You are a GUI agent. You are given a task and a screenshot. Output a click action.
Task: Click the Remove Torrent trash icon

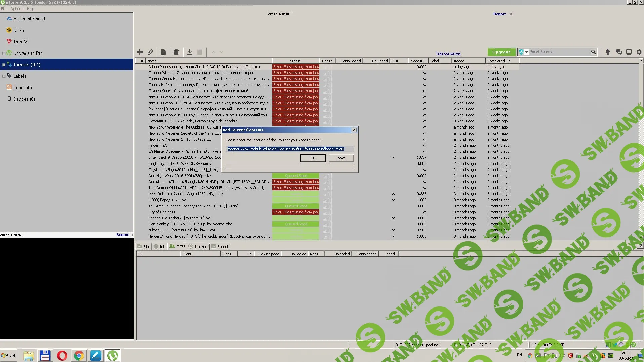click(x=176, y=52)
